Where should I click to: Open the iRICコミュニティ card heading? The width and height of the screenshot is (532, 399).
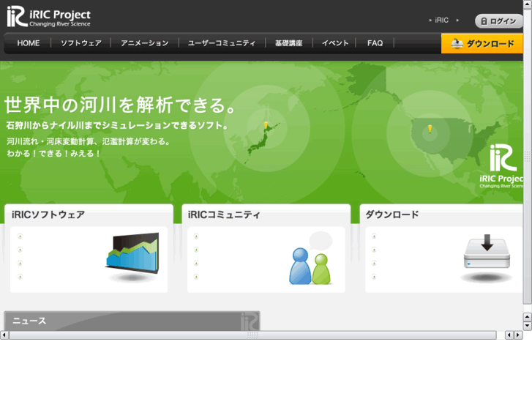pos(224,215)
